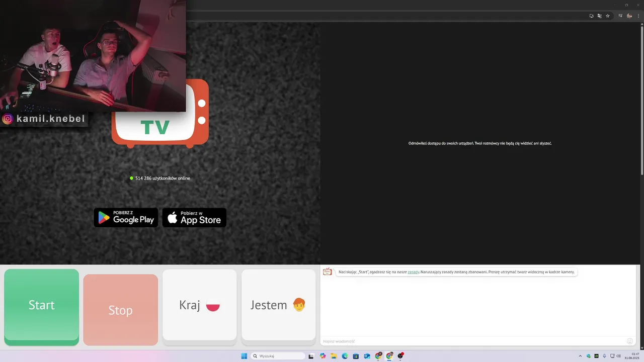Click the Translate page icon
The image size is (644, 362).
(600, 16)
